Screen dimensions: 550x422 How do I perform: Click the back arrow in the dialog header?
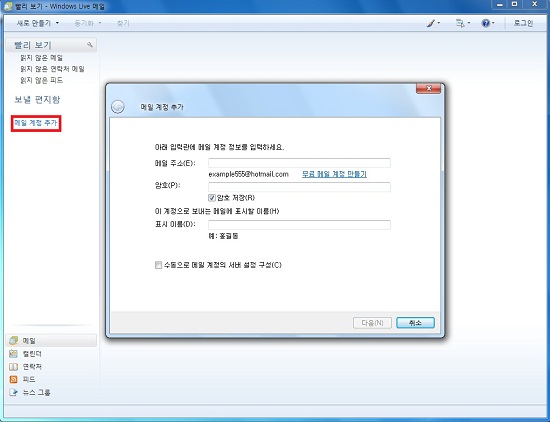pos(118,107)
